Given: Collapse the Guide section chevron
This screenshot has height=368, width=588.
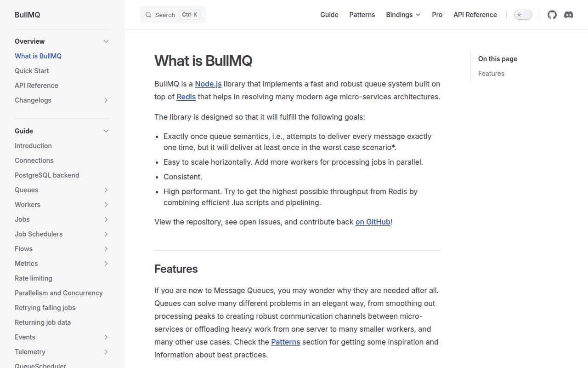Looking at the screenshot, I should tap(106, 131).
